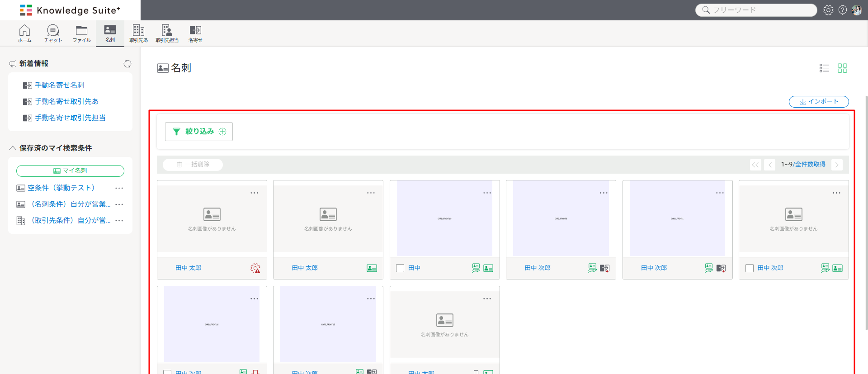Viewport: 868px width, 374px height.
Task: Select the 名刺 tab
Action: pyautogui.click(x=110, y=33)
